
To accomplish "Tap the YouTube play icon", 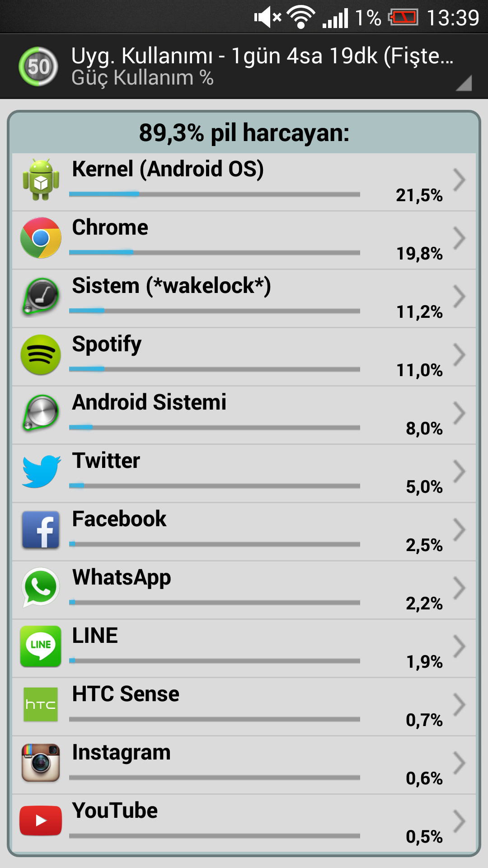I will tap(41, 821).
